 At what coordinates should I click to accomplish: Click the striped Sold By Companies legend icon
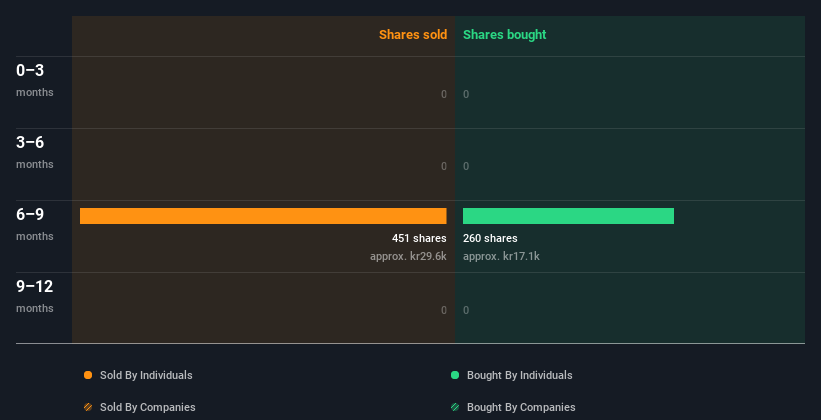pyautogui.click(x=88, y=407)
